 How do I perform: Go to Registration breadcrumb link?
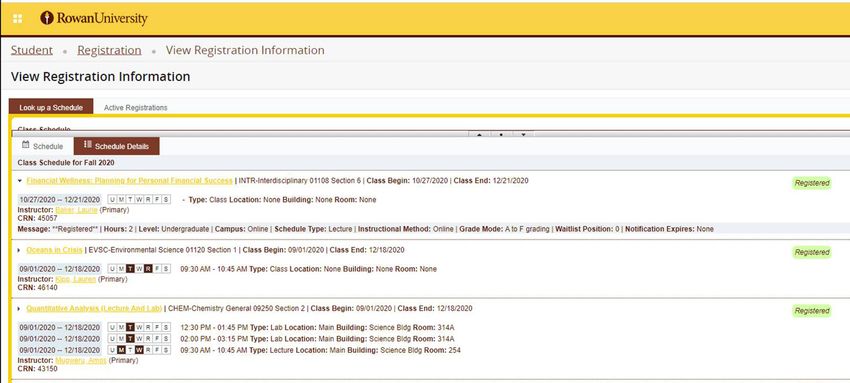pos(109,50)
